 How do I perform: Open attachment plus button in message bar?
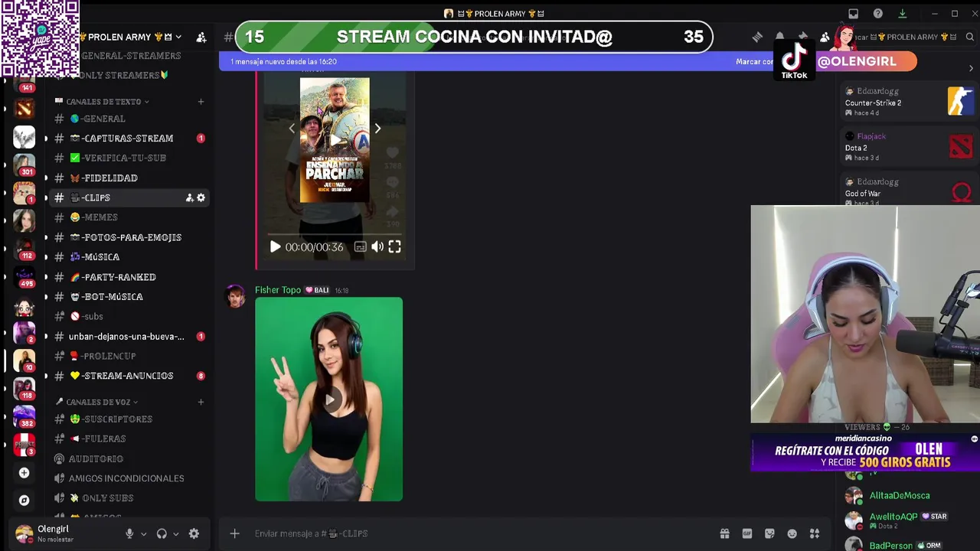[235, 533]
